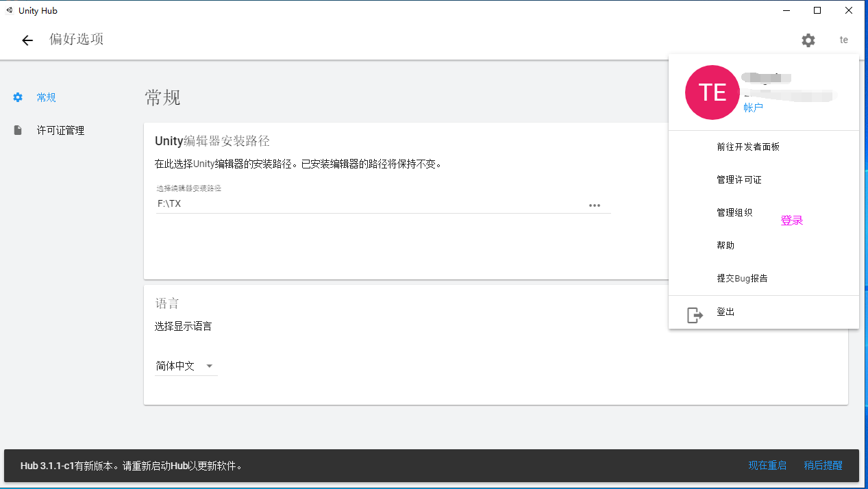Minimize the Unity Hub window
This screenshot has height=489, width=868.
[786, 10]
